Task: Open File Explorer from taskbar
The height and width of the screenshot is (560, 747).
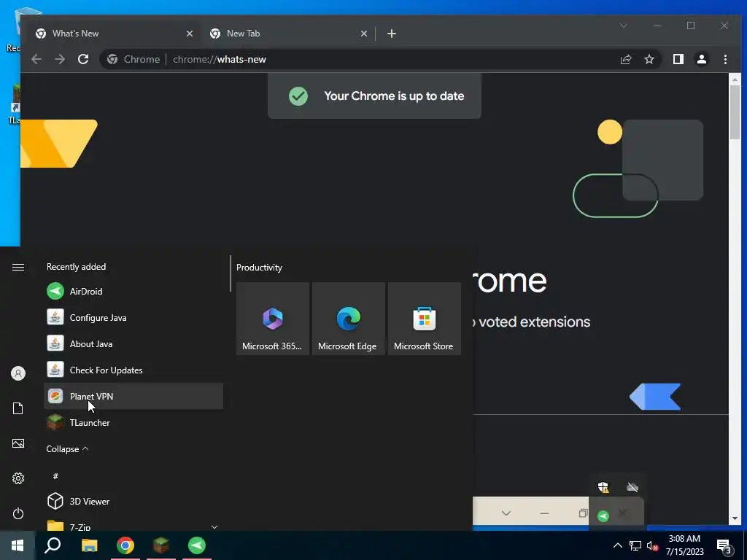Action: click(x=89, y=545)
